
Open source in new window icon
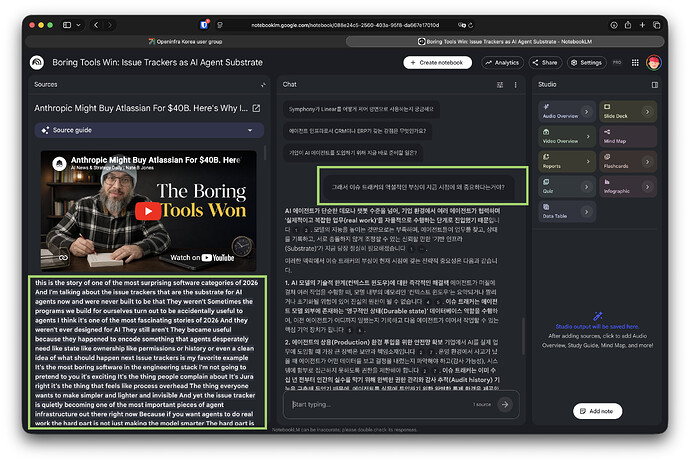pyautogui.click(x=256, y=108)
